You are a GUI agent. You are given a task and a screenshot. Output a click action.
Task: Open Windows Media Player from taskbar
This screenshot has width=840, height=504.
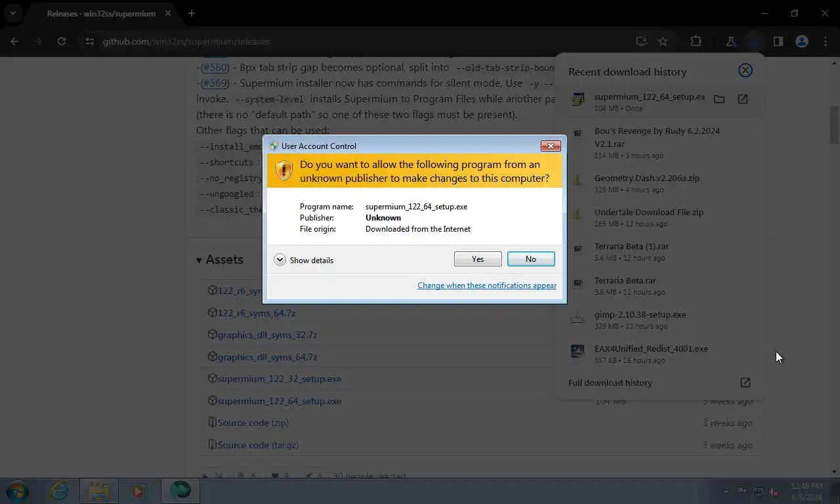click(x=138, y=491)
